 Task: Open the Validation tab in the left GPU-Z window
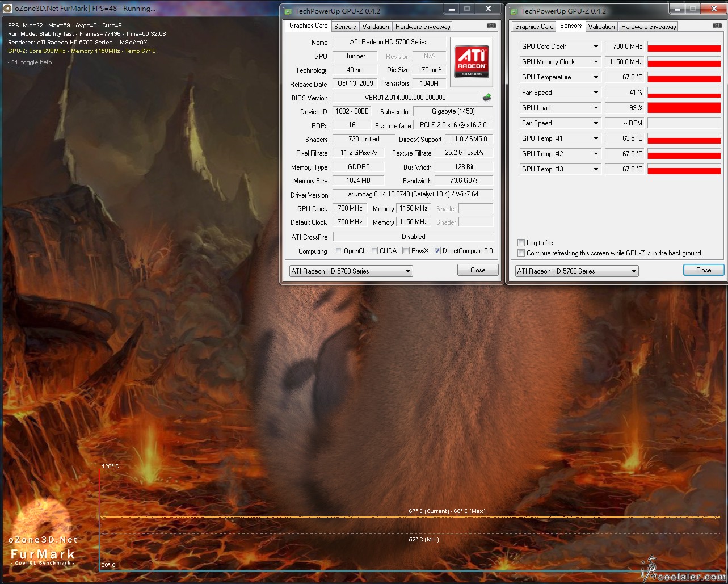tap(376, 27)
